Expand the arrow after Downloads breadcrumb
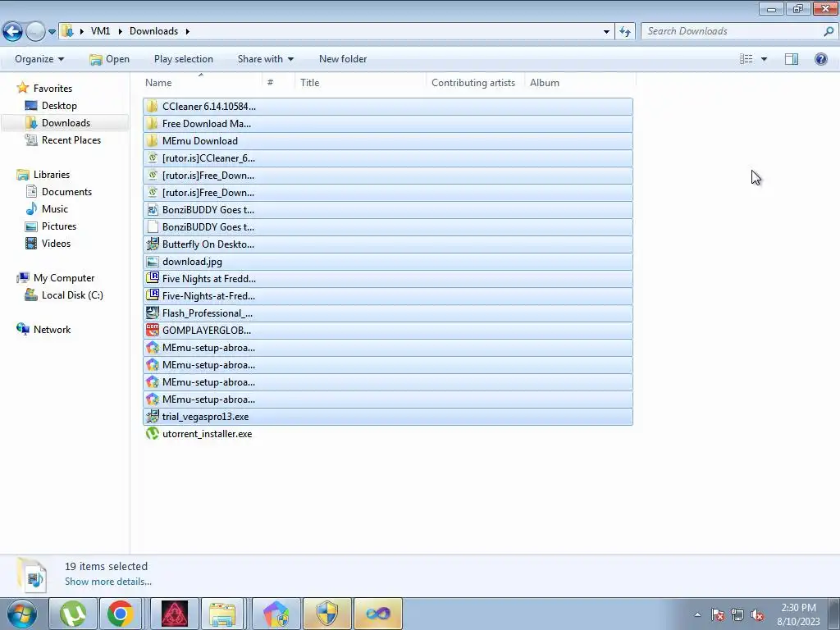840x630 pixels. (188, 31)
